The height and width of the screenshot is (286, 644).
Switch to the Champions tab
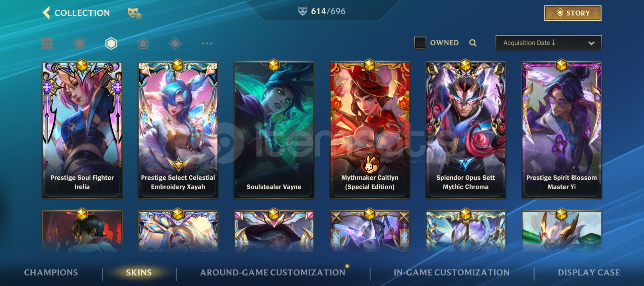51,272
